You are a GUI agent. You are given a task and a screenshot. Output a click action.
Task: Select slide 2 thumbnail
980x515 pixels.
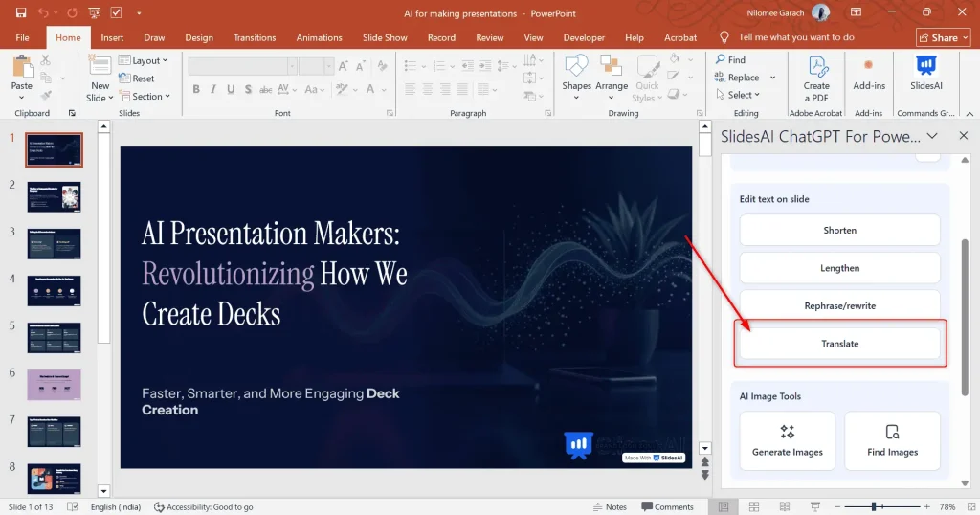54,197
